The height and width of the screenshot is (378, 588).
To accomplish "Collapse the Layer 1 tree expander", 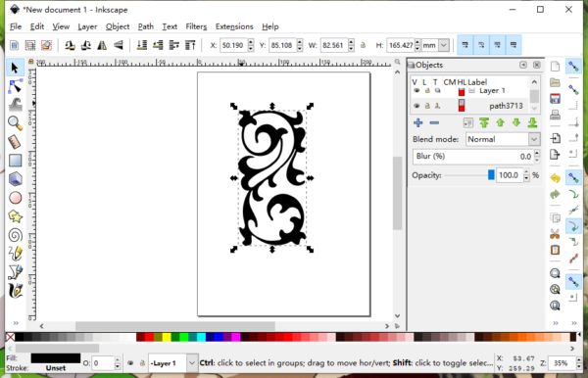I will 471,91.
